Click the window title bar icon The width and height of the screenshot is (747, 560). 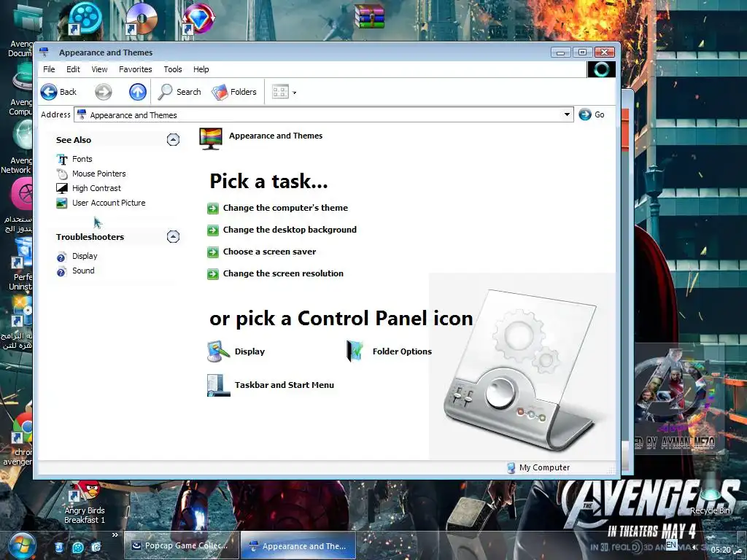click(x=44, y=52)
